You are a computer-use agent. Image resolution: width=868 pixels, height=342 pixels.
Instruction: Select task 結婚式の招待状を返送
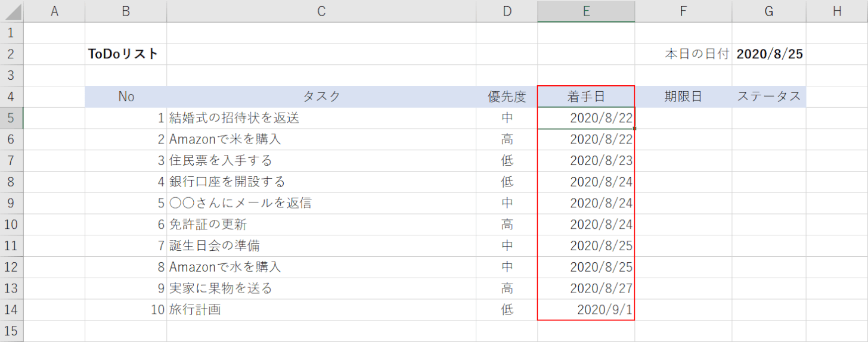tap(321, 118)
